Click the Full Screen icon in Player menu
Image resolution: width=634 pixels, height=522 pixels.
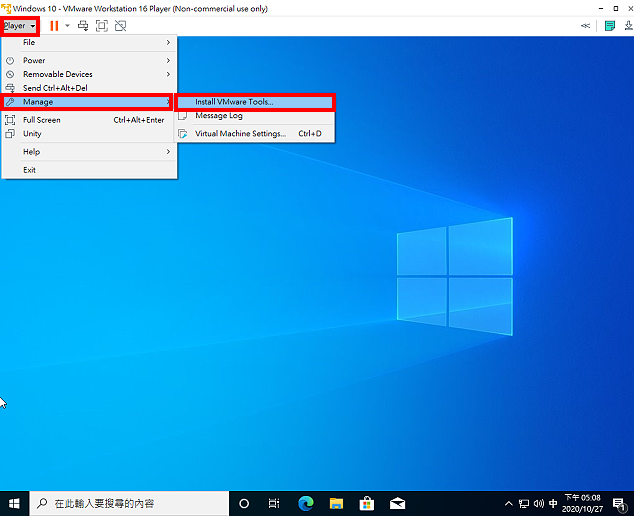click(10, 120)
